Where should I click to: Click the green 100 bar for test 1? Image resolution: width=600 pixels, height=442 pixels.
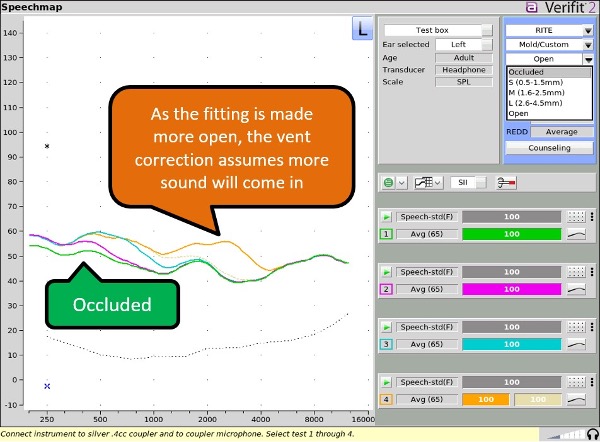pos(512,234)
